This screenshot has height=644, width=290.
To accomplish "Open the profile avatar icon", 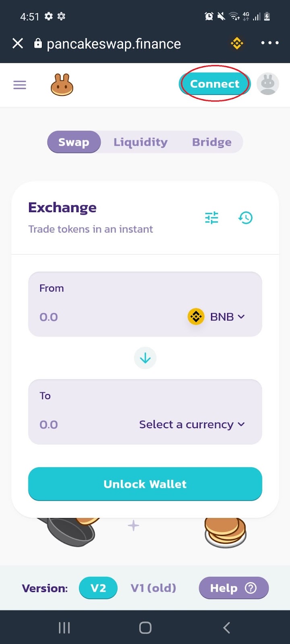I will pos(268,84).
